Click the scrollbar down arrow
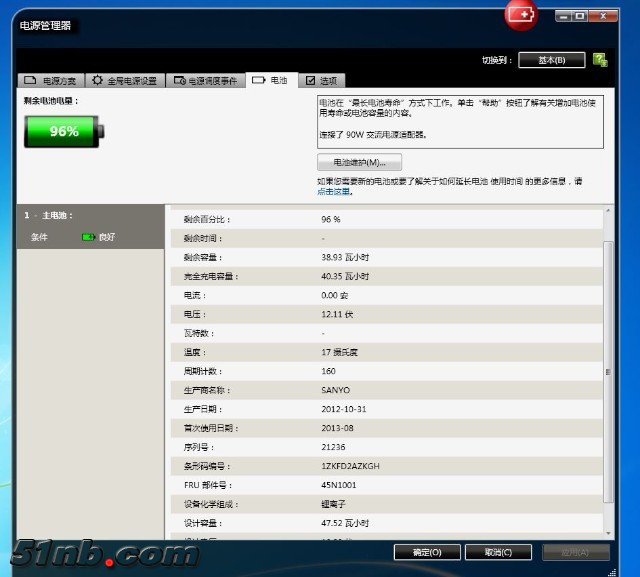This screenshot has width=640, height=577. point(608,533)
